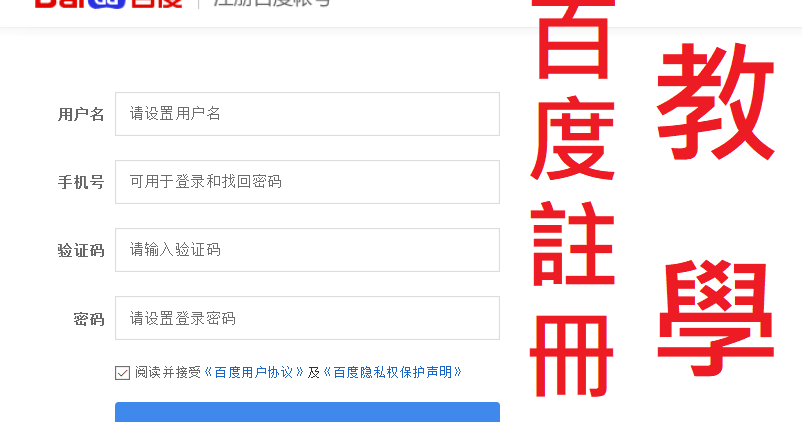This screenshot has height=422, width=802.
Task: Click the large red 度 character
Action: click(x=573, y=138)
